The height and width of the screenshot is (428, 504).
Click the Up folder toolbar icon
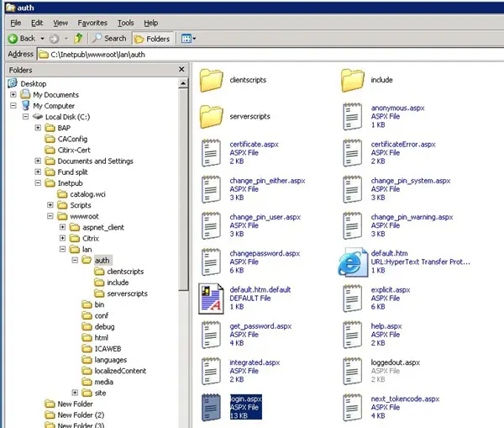point(78,38)
